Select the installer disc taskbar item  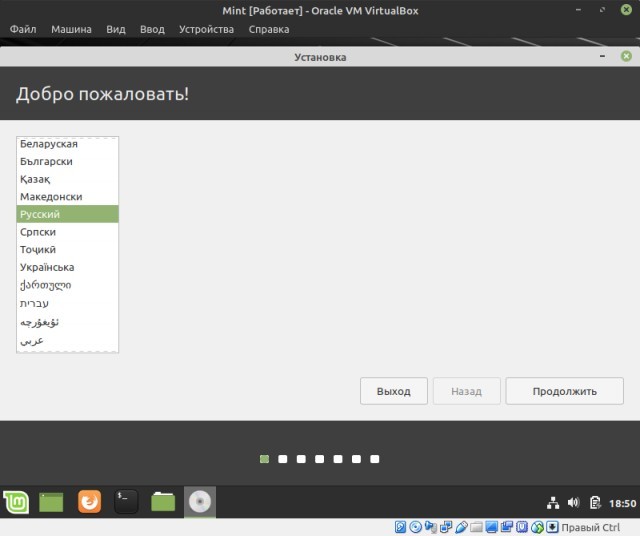pos(200,502)
